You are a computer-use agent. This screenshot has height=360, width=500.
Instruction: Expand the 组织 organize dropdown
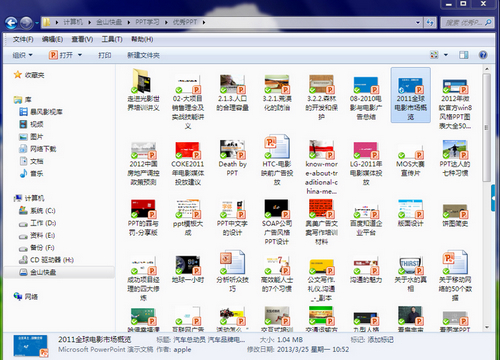point(22,55)
